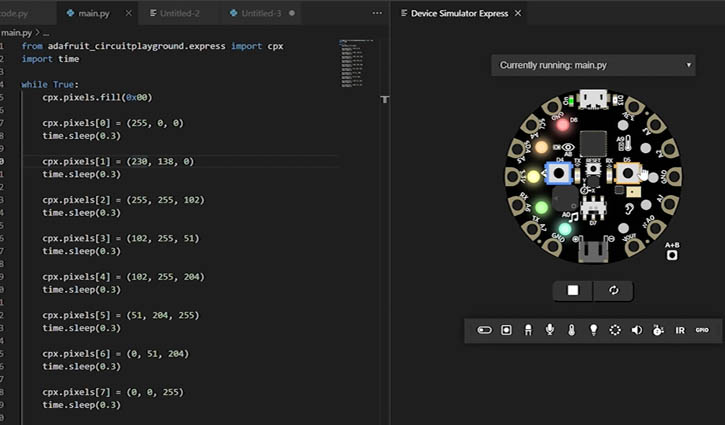
Task: Refresh the simulator with the reload button
Action: tap(613, 290)
